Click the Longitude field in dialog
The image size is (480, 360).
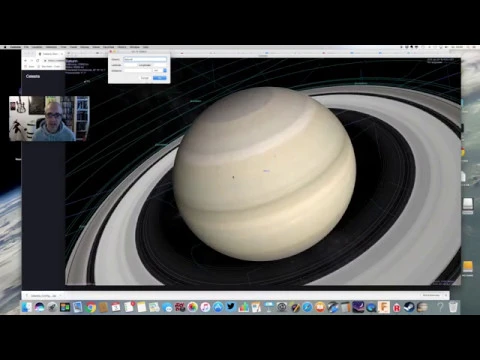(x=160, y=65)
